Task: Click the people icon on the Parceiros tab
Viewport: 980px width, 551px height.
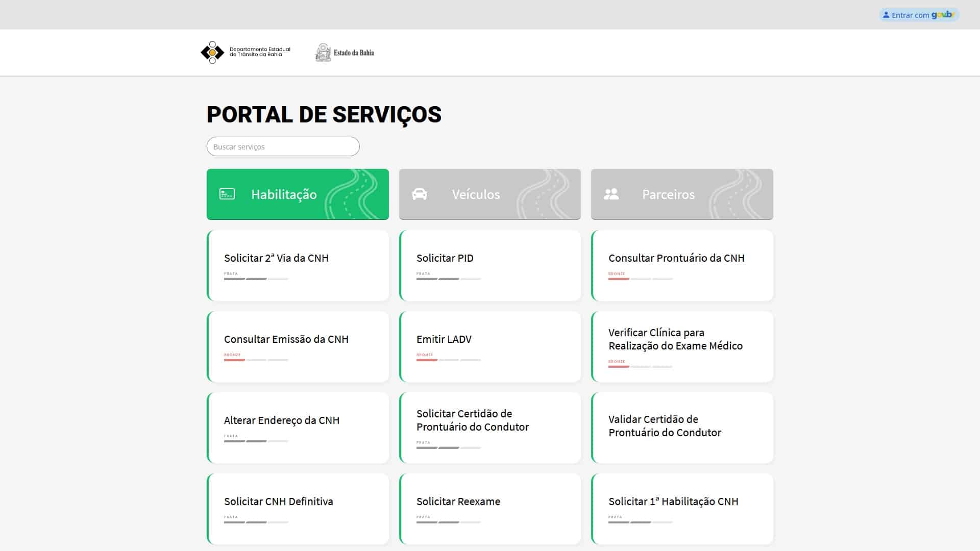Action: (611, 194)
